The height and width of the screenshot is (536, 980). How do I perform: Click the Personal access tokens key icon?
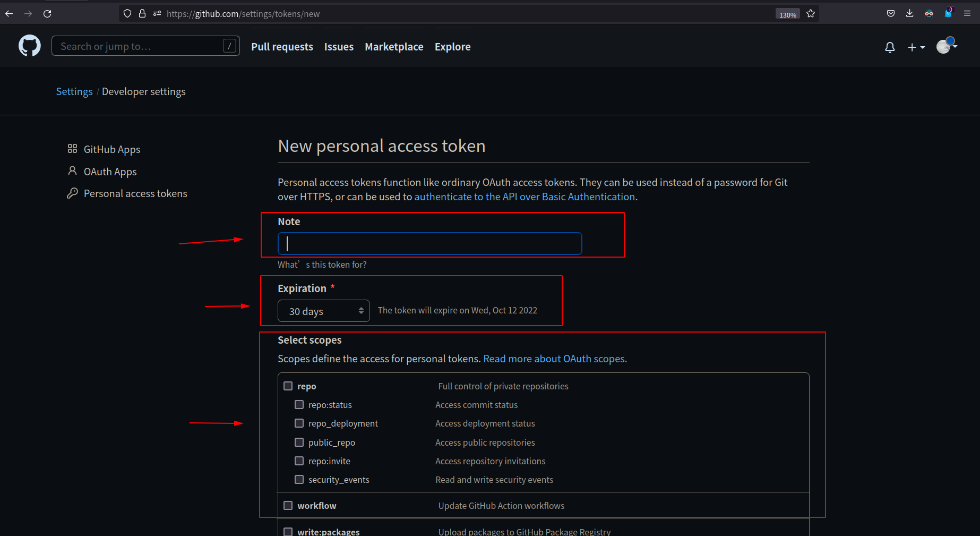[72, 193]
